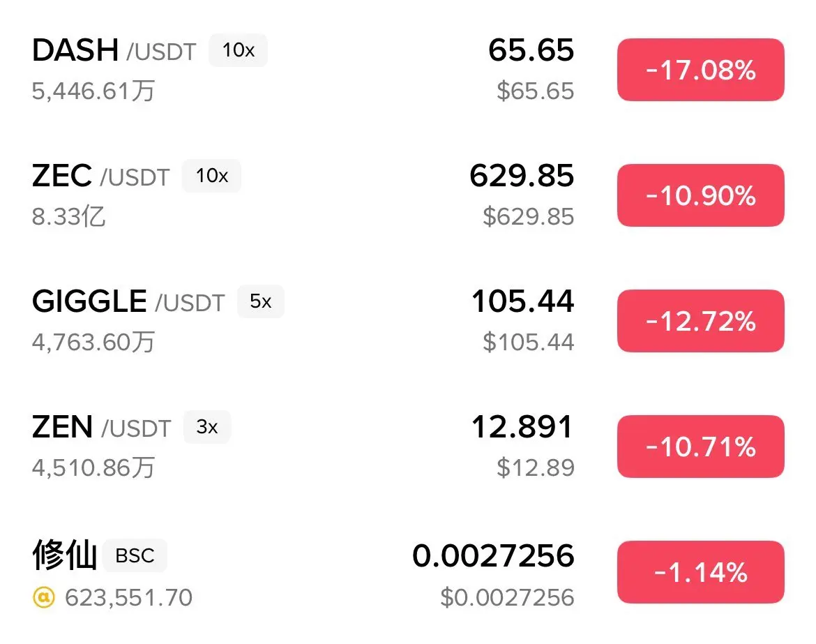816x644 pixels.
Task: Click the yellow @ icon beside 623,551.70
Action: coord(44,597)
